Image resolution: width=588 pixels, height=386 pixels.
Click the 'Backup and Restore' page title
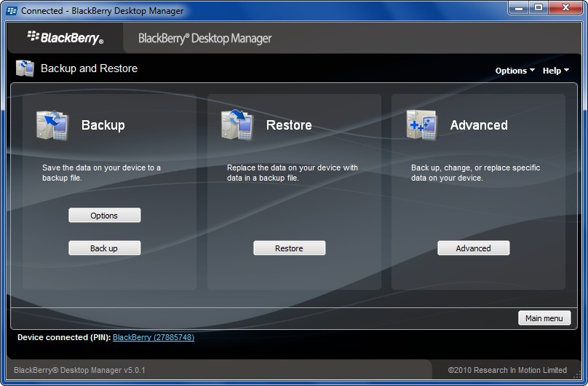tap(90, 68)
